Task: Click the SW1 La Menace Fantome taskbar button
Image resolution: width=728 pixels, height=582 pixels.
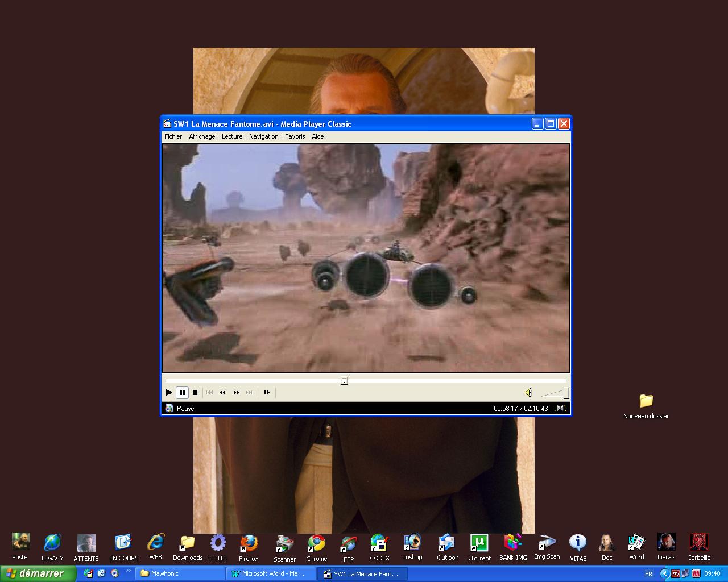Action: click(x=362, y=573)
